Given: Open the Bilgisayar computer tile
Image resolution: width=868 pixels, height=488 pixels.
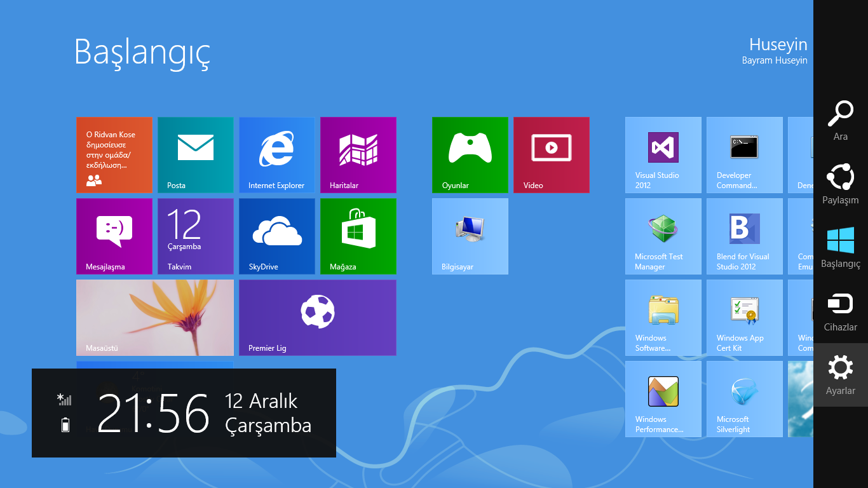Looking at the screenshot, I should click(470, 236).
